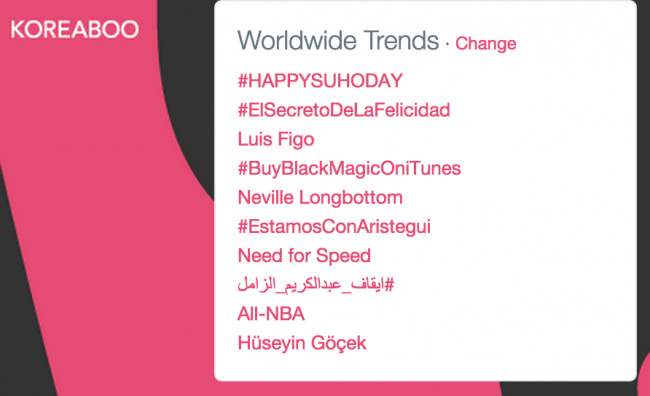
Task: Open the #ElSecretoDeLaFelicidad hashtag
Action: 344,110
